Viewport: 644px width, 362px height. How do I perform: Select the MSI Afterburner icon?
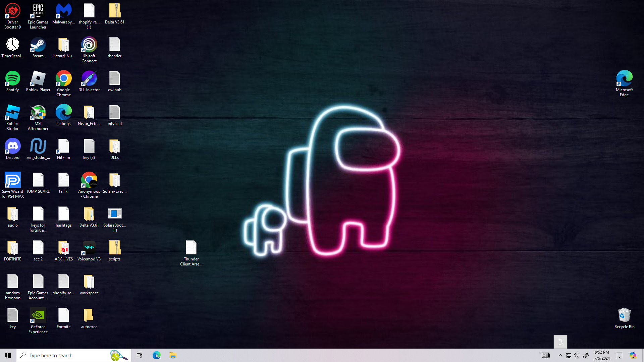click(x=38, y=113)
